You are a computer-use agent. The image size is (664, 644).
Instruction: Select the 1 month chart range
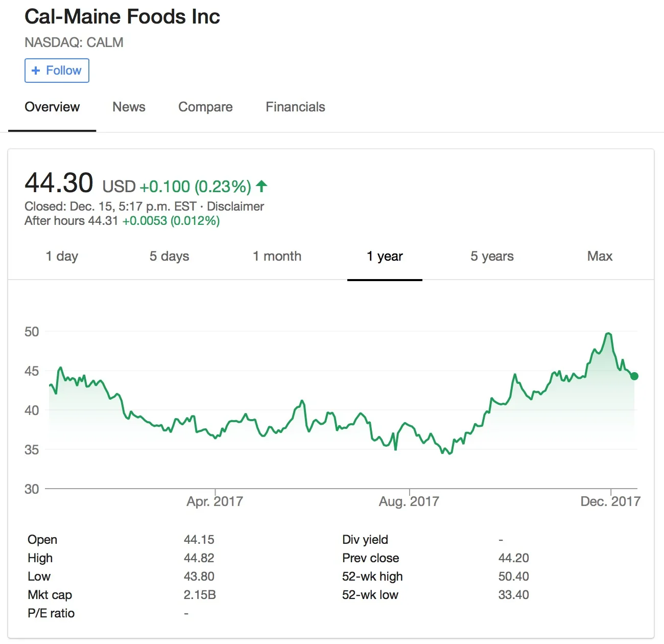(277, 256)
